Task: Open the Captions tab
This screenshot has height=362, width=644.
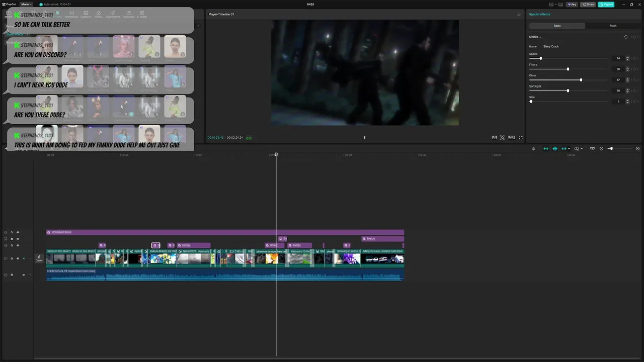Action: [86, 14]
